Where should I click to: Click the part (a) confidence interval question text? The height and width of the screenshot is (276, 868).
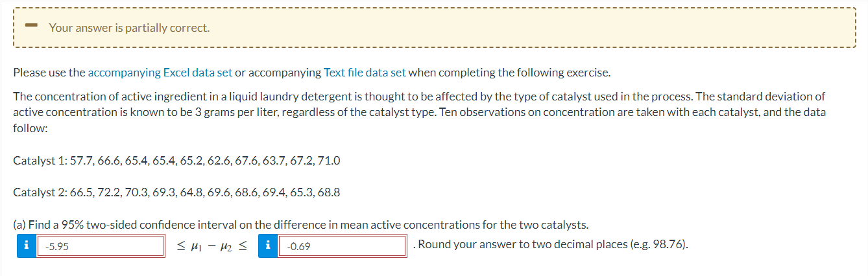click(x=301, y=225)
